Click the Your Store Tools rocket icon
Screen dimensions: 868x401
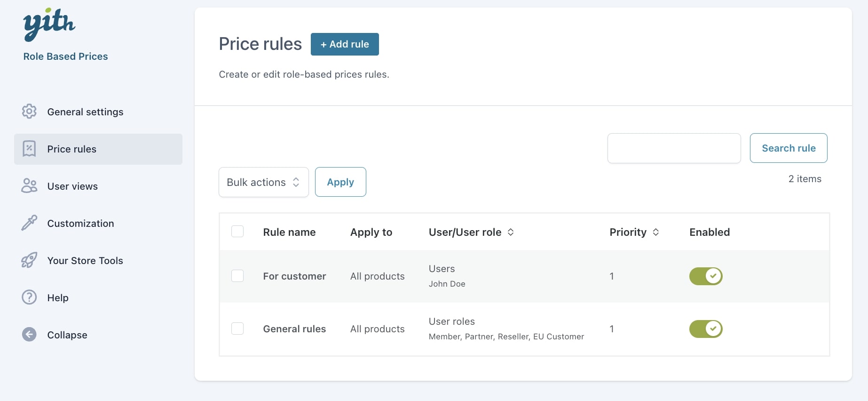click(x=29, y=260)
